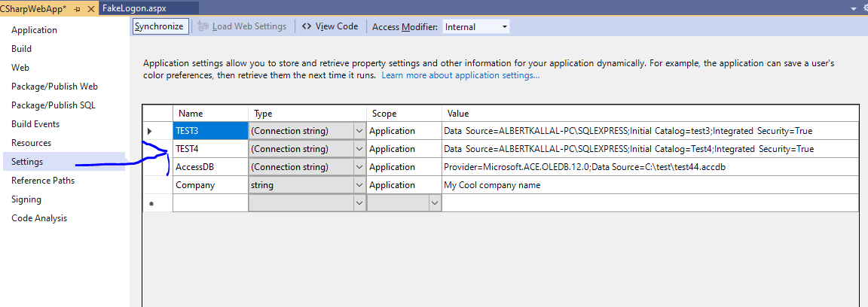The width and height of the screenshot is (868, 307).
Task: Open the document tabs overflow arrow
Action: coord(854,9)
